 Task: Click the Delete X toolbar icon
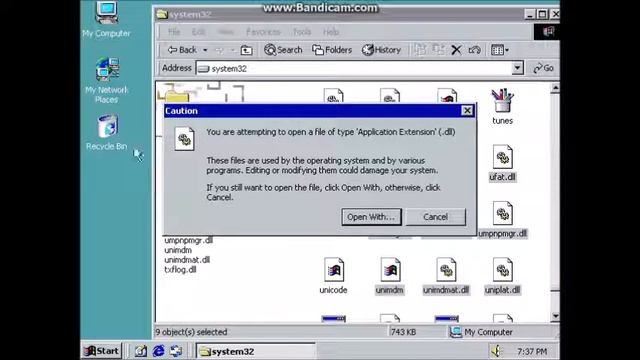coord(456,50)
